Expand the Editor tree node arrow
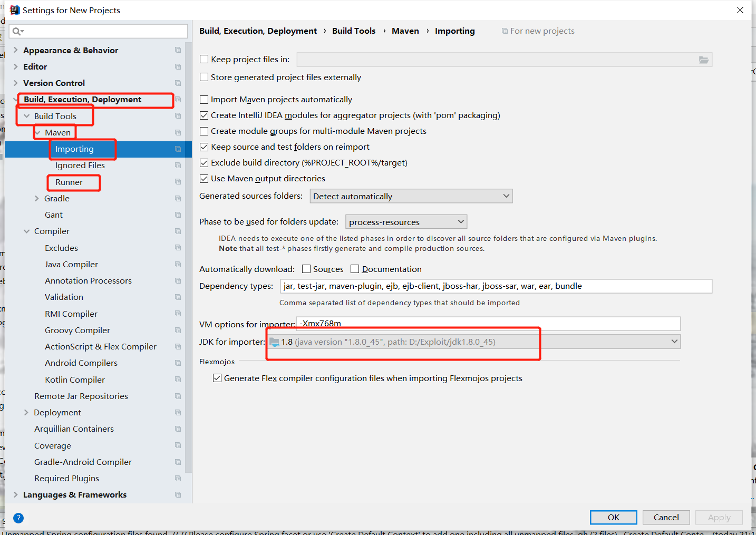The height and width of the screenshot is (535, 756). point(16,66)
